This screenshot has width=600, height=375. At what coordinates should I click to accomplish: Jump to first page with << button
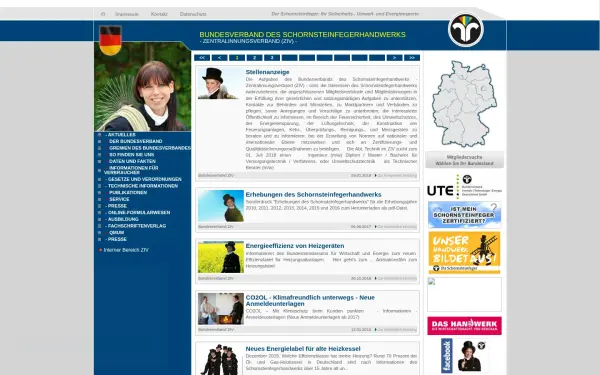point(202,58)
